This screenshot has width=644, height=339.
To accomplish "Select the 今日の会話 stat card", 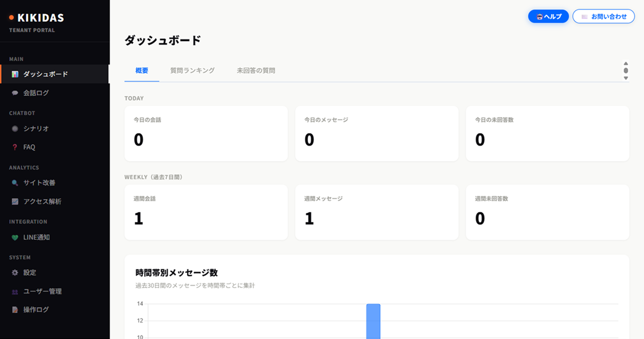I will [206, 133].
